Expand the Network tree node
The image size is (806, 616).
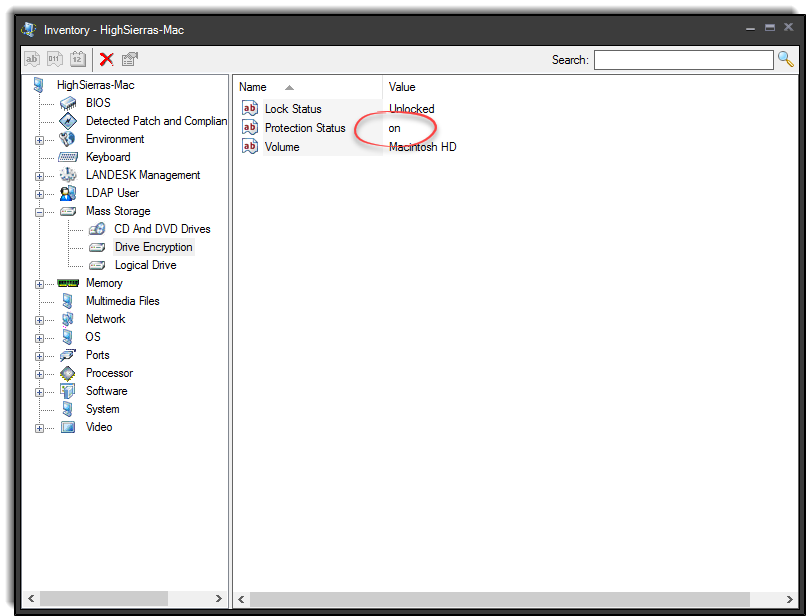pyautogui.click(x=41, y=319)
